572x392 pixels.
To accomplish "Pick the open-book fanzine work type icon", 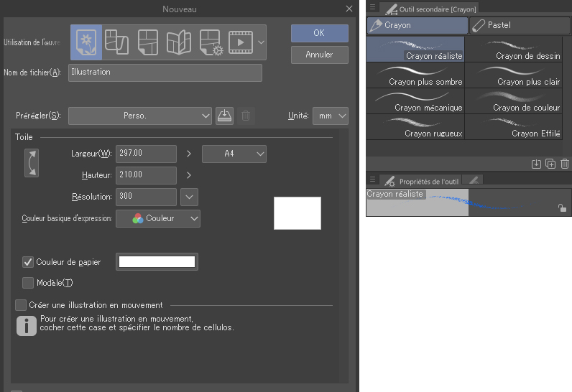I will tap(178, 42).
